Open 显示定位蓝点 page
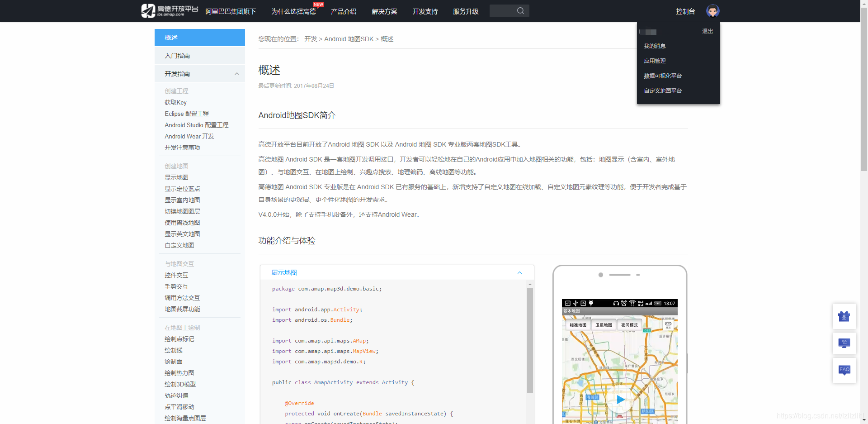This screenshot has height=424, width=868. click(x=182, y=189)
